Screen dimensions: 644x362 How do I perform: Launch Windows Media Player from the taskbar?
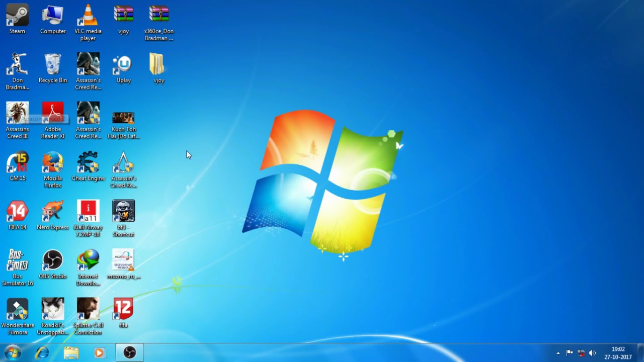tap(100, 353)
